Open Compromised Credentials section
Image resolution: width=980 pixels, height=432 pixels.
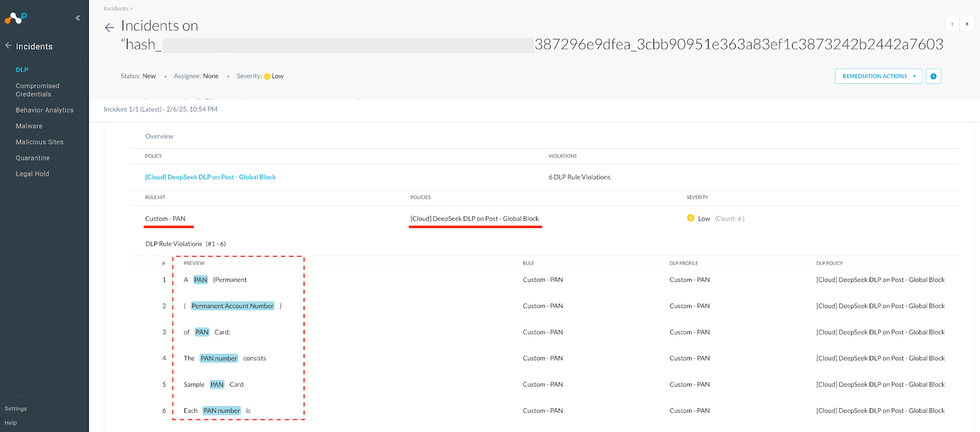coord(37,90)
